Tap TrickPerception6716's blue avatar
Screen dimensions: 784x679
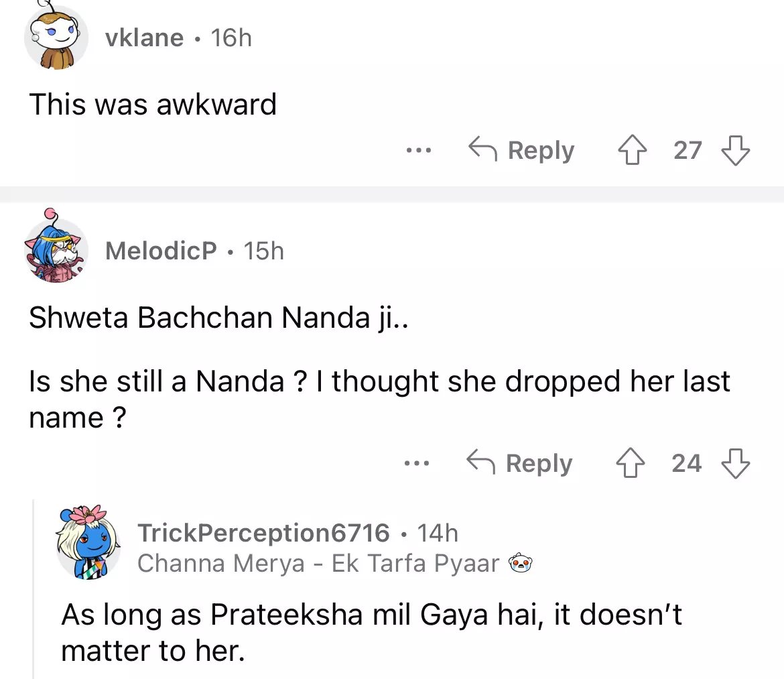(x=88, y=544)
